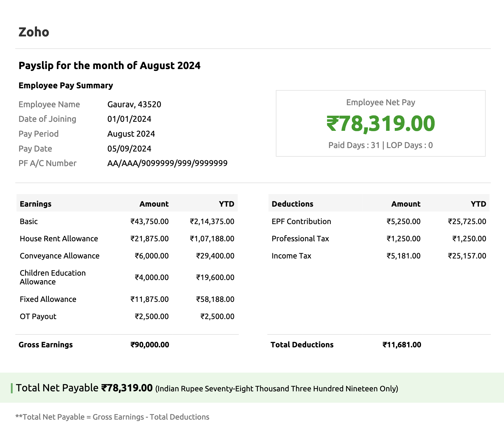The width and height of the screenshot is (504, 433).
Task: Click the Zoho company name heading
Action: pyautogui.click(x=34, y=32)
